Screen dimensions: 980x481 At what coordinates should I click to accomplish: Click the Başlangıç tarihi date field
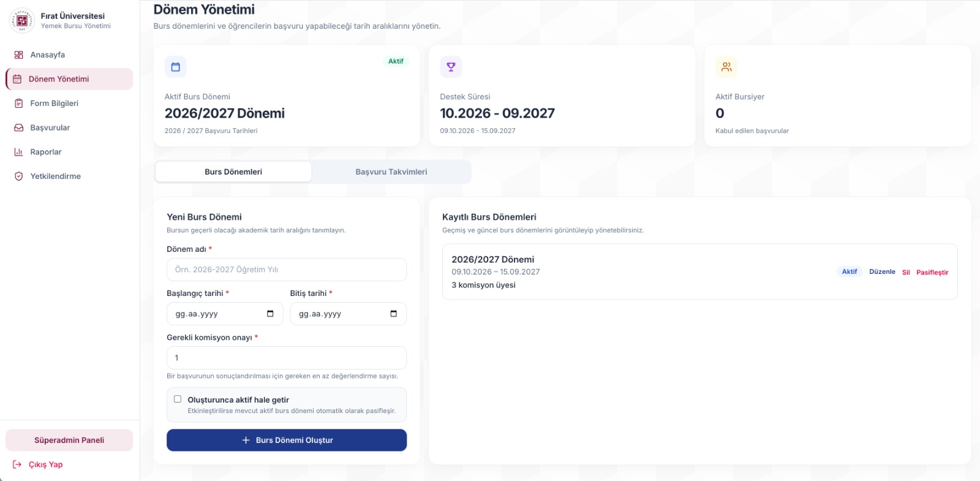click(225, 314)
